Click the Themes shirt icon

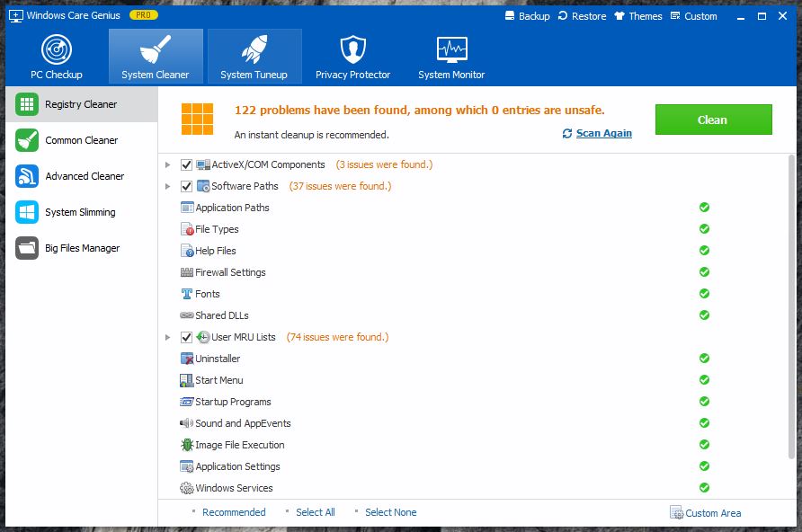coord(619,15)
